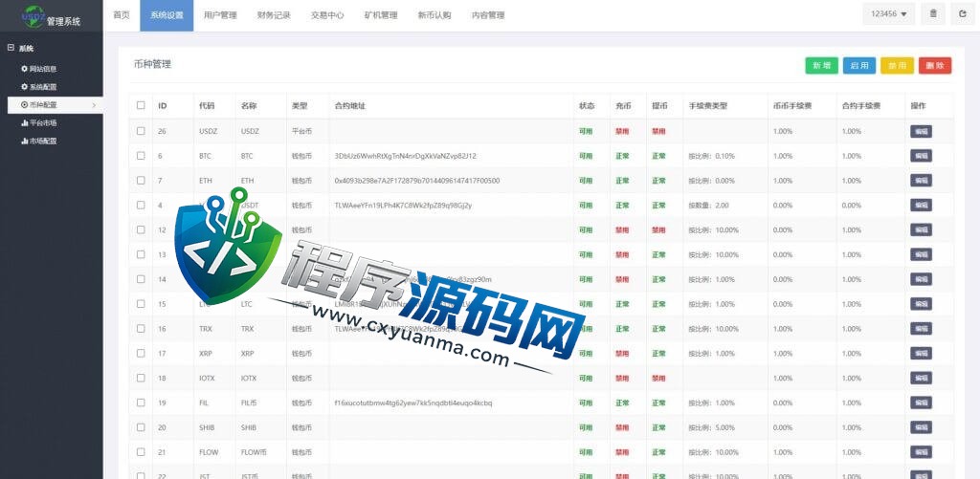This screenshot has width=980, height=479.
Task: Open 平台市场 in the sidebar
Action: pos(43,123)
